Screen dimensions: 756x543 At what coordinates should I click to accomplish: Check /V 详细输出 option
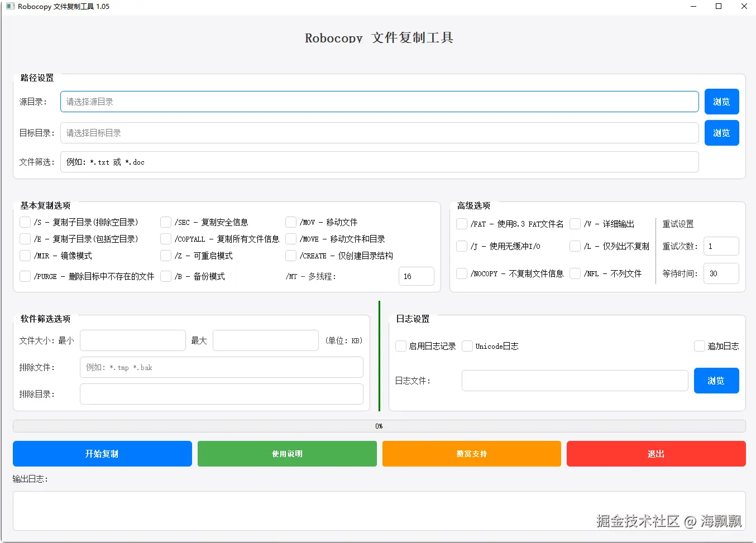pos(575,224)
